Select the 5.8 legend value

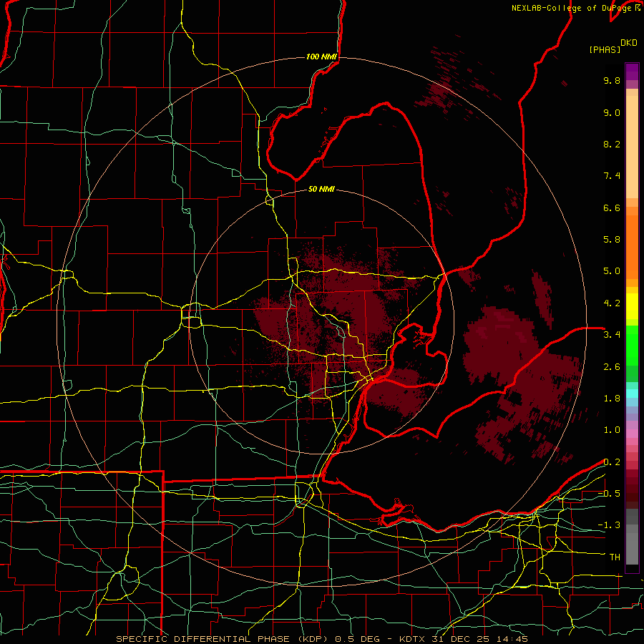(x=612, y=240)
